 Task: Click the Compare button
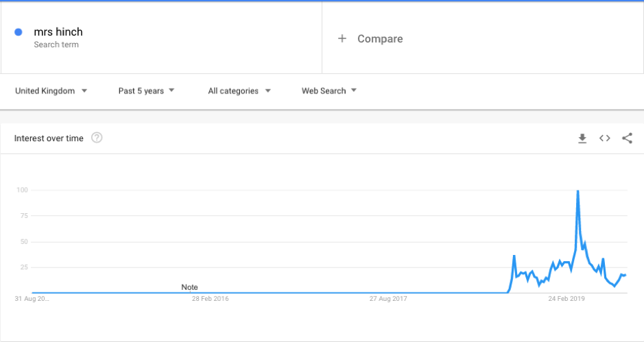coord(380,39)
